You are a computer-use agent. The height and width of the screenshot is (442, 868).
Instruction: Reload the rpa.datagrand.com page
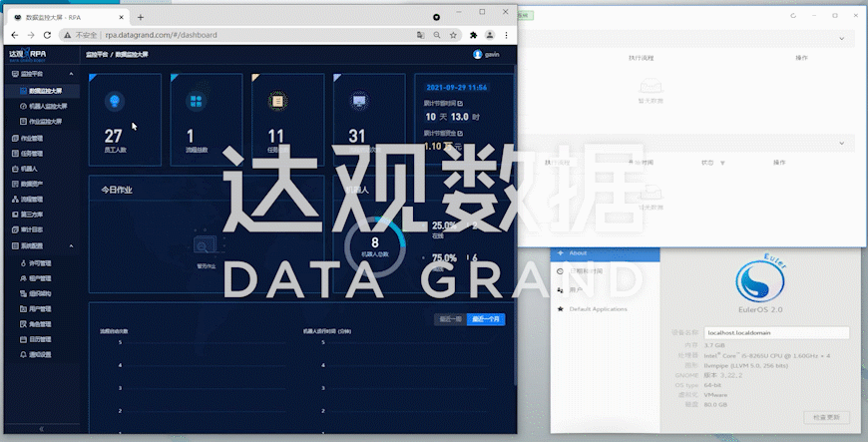[47, 35]
